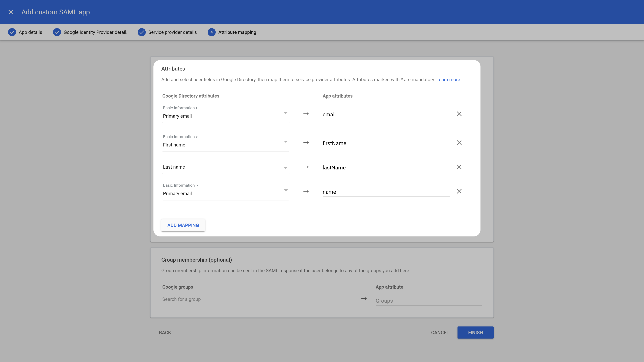Edit the lastName app attribute field

point(386,167)
